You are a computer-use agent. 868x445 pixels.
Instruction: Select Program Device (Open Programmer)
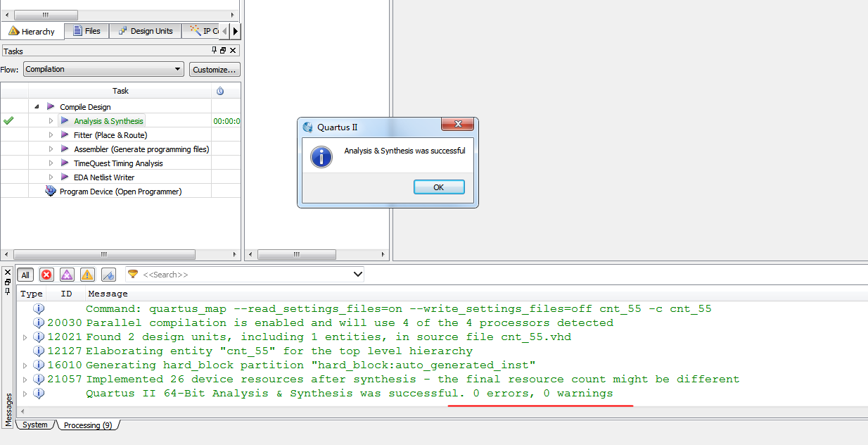[x=120, y=192]
